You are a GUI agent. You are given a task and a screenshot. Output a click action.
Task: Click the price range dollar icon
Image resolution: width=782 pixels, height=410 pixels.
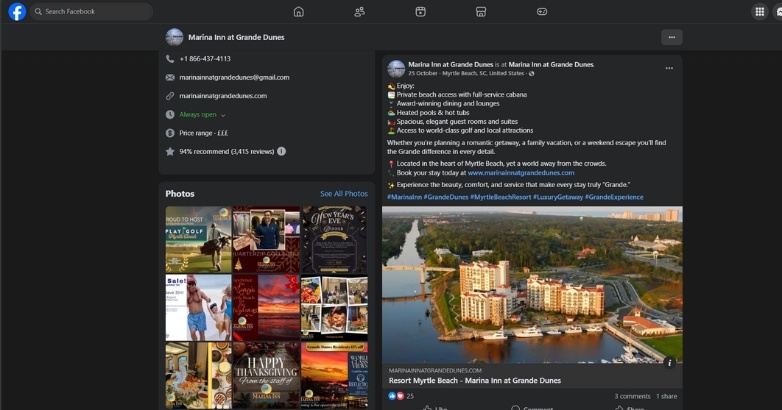point(170,133)
